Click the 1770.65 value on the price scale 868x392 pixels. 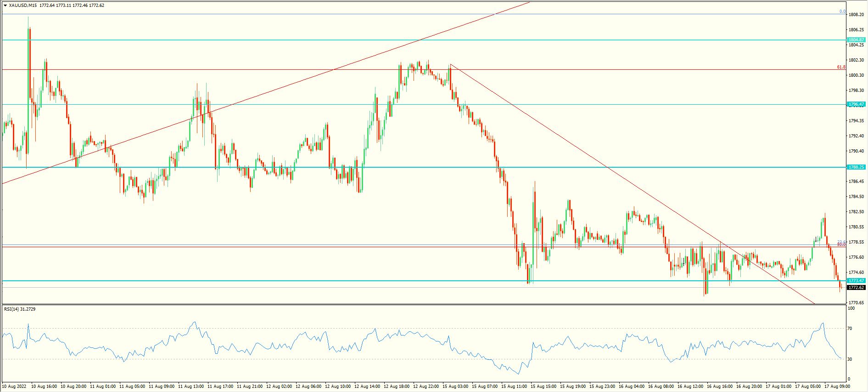[857, 303]
